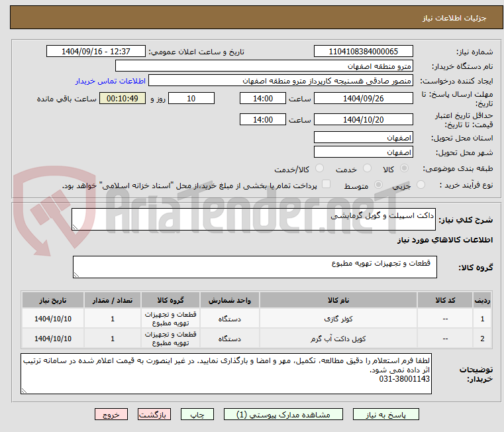Screen dimensions: 504x432
Task: Click the گروه کالا column header
Action: point(170,300)
